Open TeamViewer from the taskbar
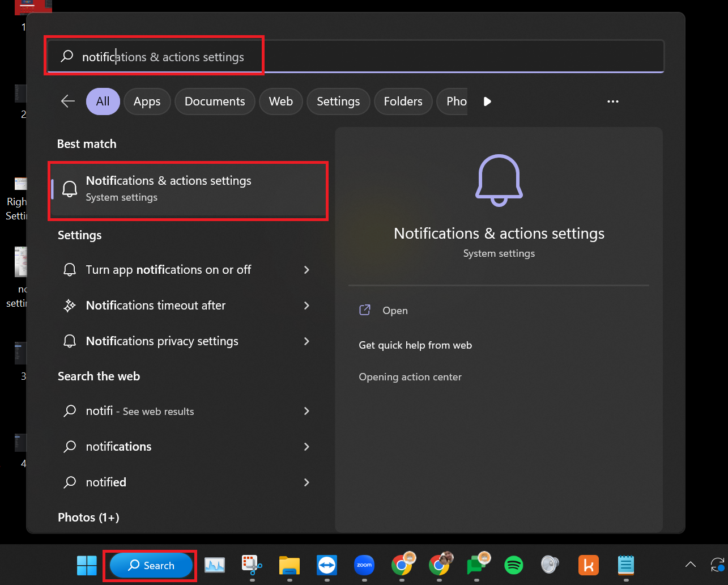 point(327,565)
